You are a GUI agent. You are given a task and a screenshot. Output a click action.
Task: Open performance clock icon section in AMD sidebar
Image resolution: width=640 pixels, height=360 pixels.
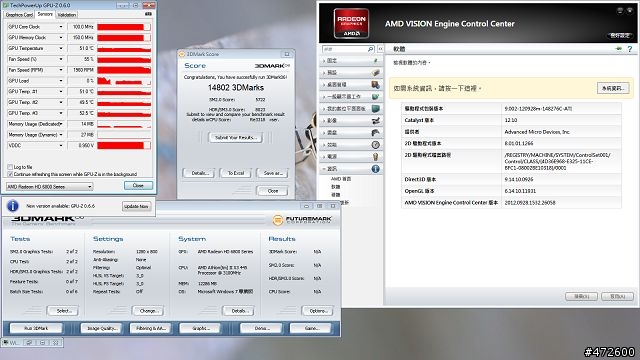coord(376,145)
